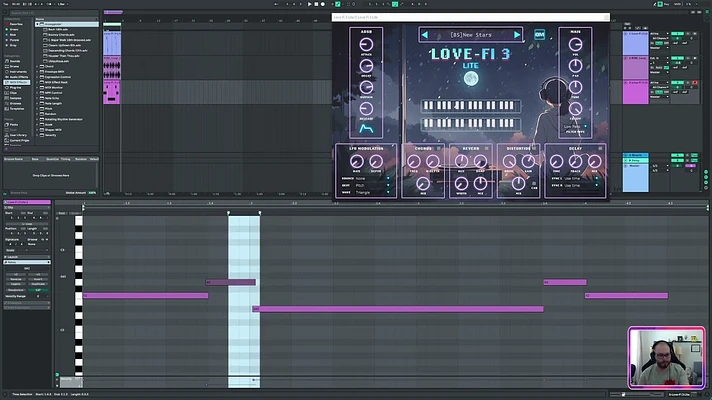Click the Duplicate button in Notes panel

click(38, 284)
